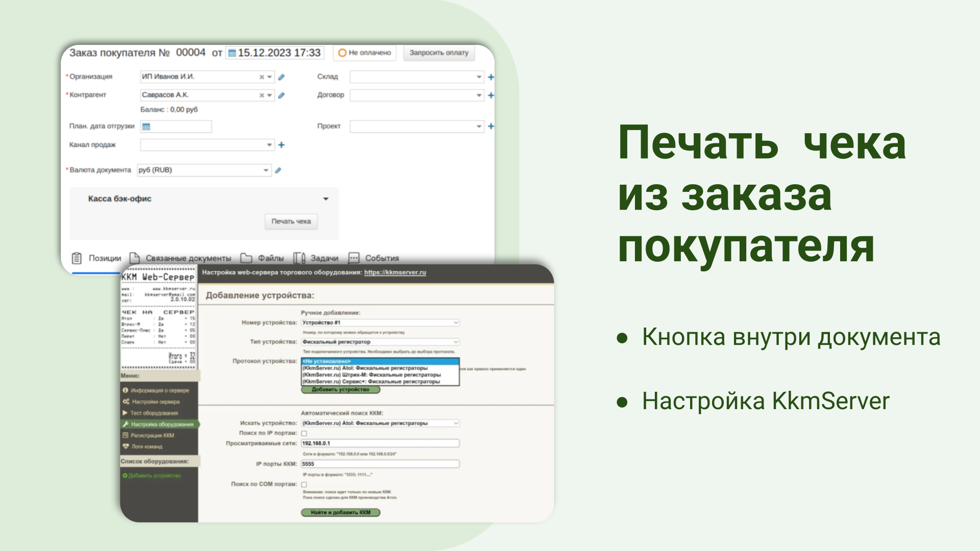This screenshot has width=980, height=551.
Task: Click the Тест оборудования play icon
Action: [x=125, y=413]
